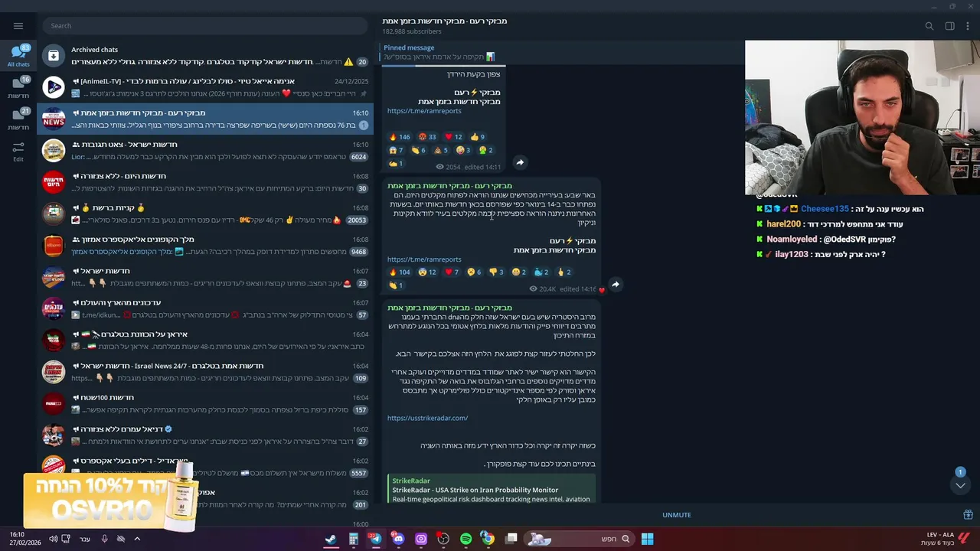
Task: Forward the message edited at 14:16
Action: tap(615, 285)
